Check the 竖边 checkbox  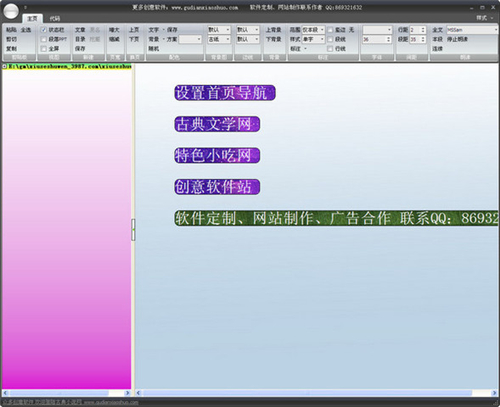330,30
